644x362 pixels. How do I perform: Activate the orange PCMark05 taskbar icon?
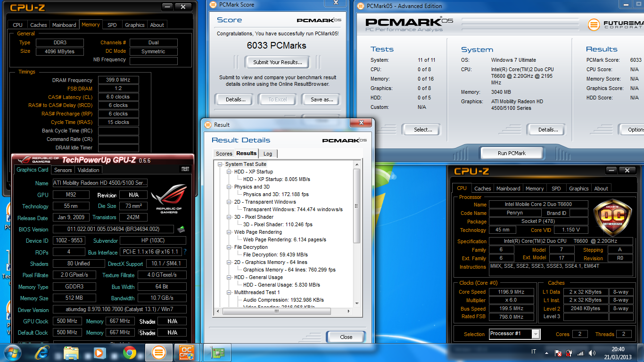pos(159,352)
